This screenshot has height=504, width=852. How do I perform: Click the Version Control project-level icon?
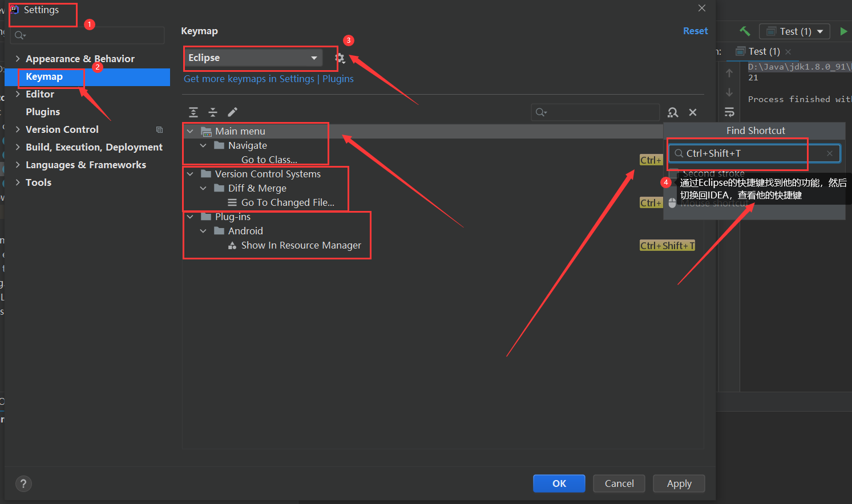tap(159, 129)
